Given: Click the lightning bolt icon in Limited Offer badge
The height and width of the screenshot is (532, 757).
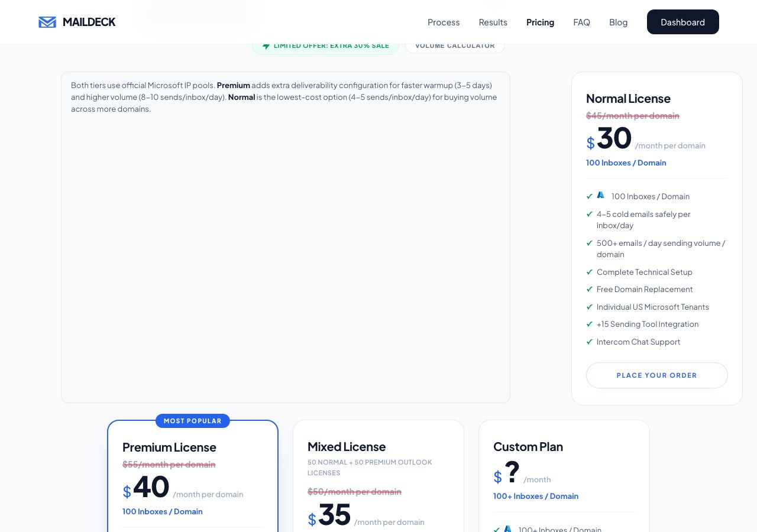Looking at the screenshot, I should click(x=266, y=46).
